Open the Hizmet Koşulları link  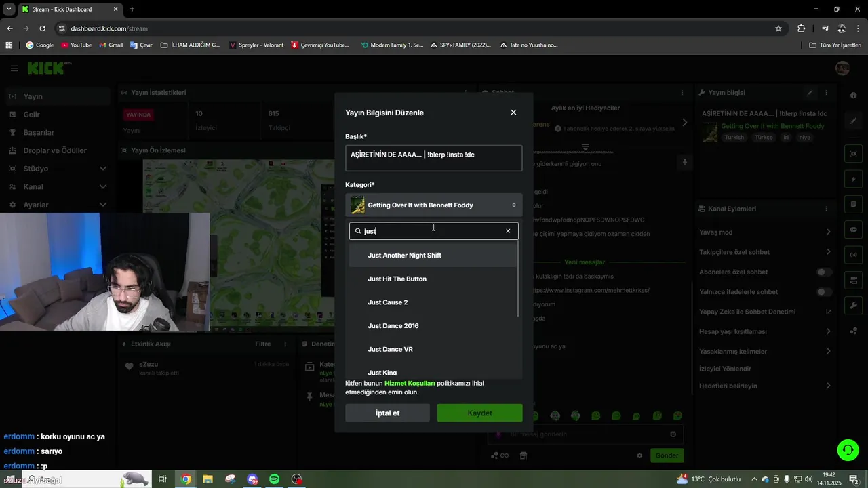click(x=410, y=383)
